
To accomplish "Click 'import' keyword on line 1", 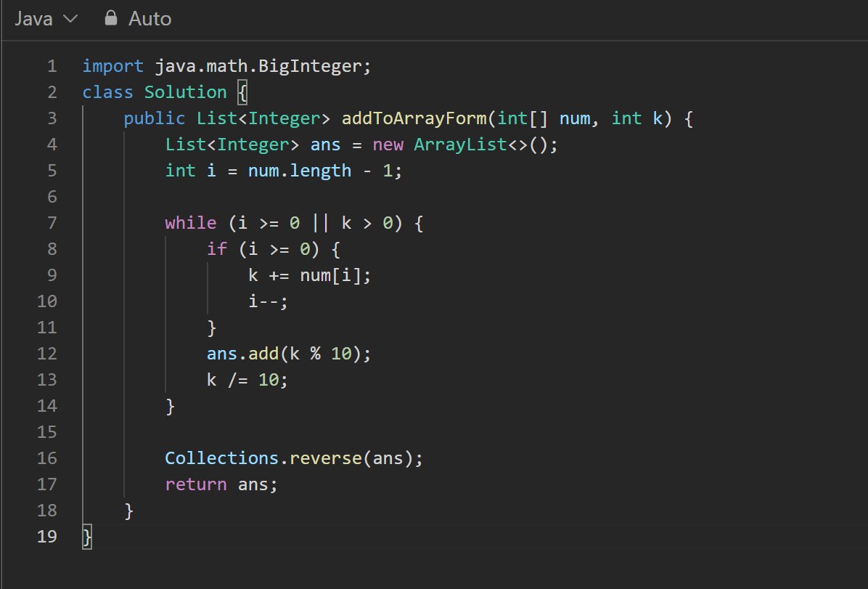I will pos(113,66).
